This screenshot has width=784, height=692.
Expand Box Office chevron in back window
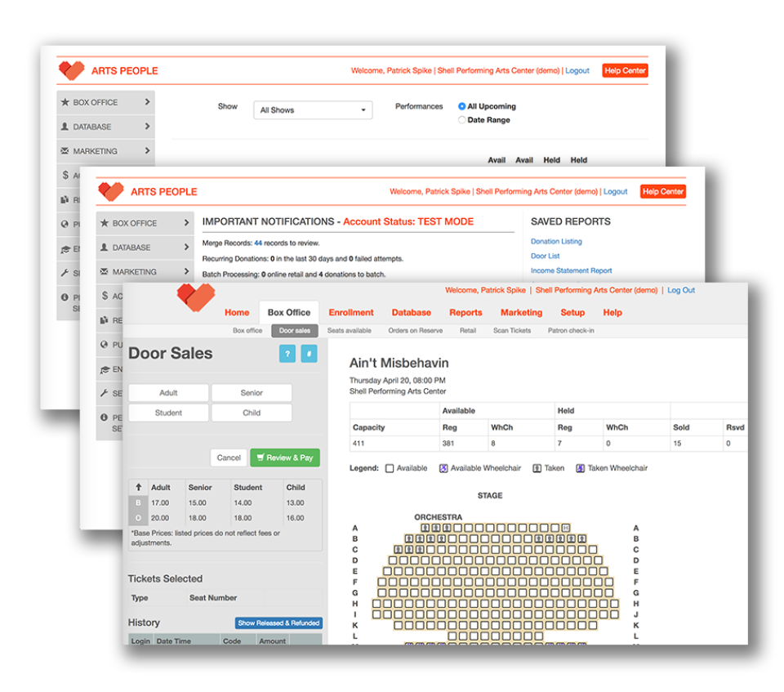pyautogui.click(x=147, y=101)
